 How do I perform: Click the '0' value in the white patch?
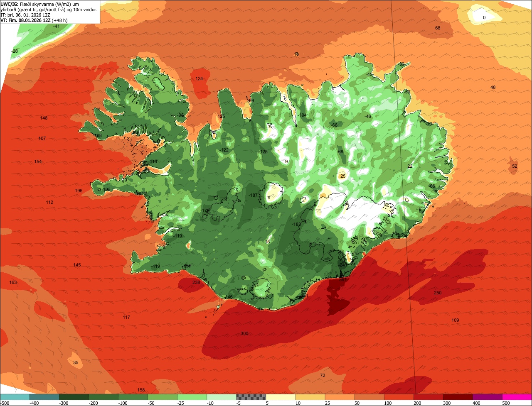tap(484, 17)
